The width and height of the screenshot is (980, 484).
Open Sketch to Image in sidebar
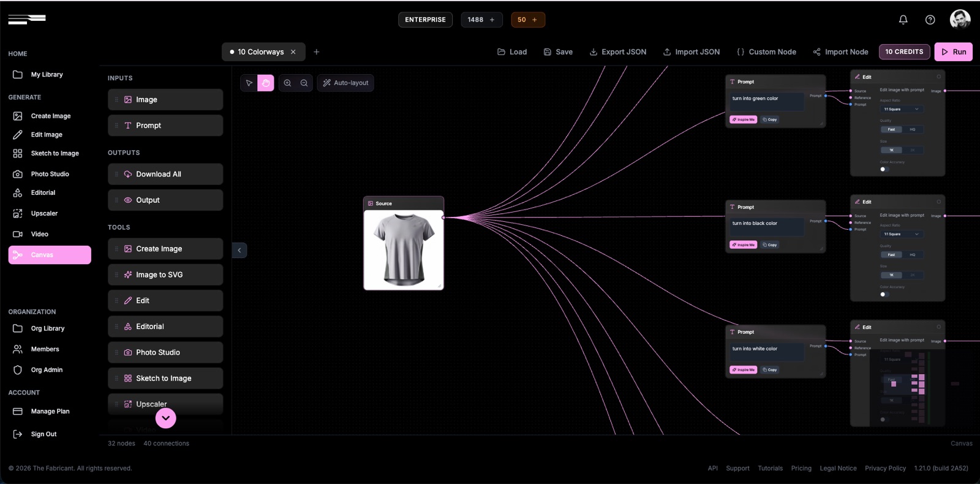pyautogui.click(x=50, y=153)
